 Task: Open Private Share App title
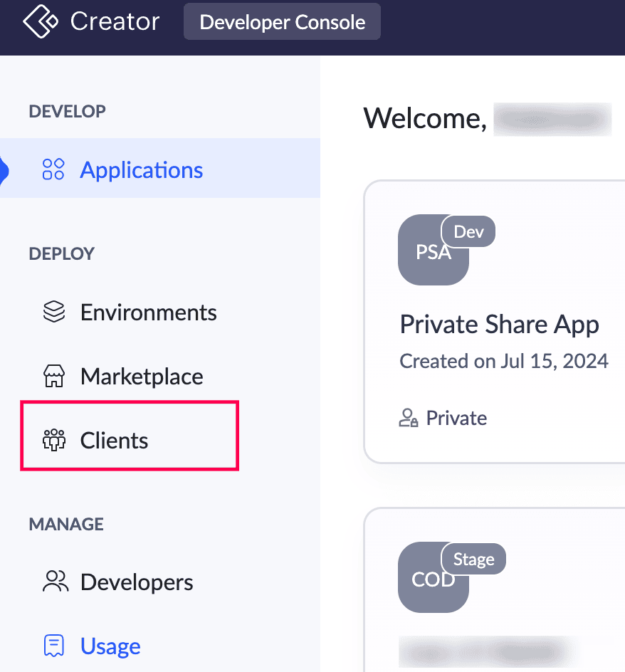499,324
